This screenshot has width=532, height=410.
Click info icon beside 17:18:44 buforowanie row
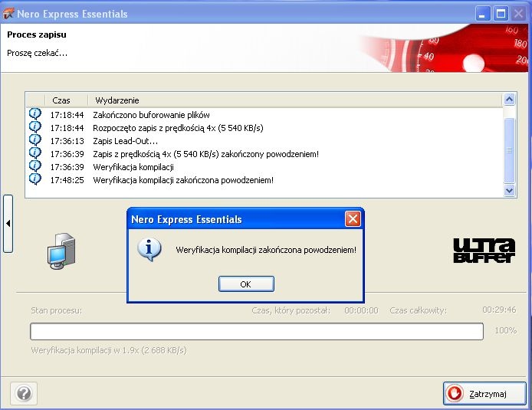(x=35, y=113)
